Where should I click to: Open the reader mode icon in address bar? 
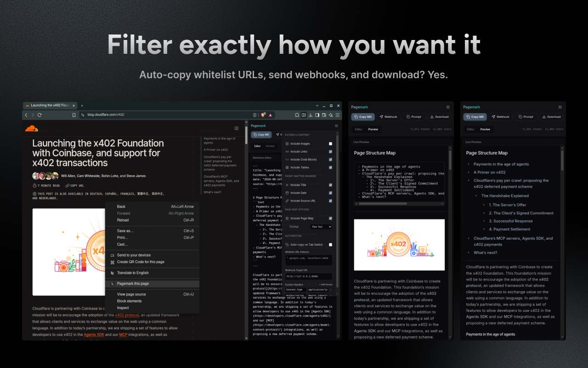point(255,115)
